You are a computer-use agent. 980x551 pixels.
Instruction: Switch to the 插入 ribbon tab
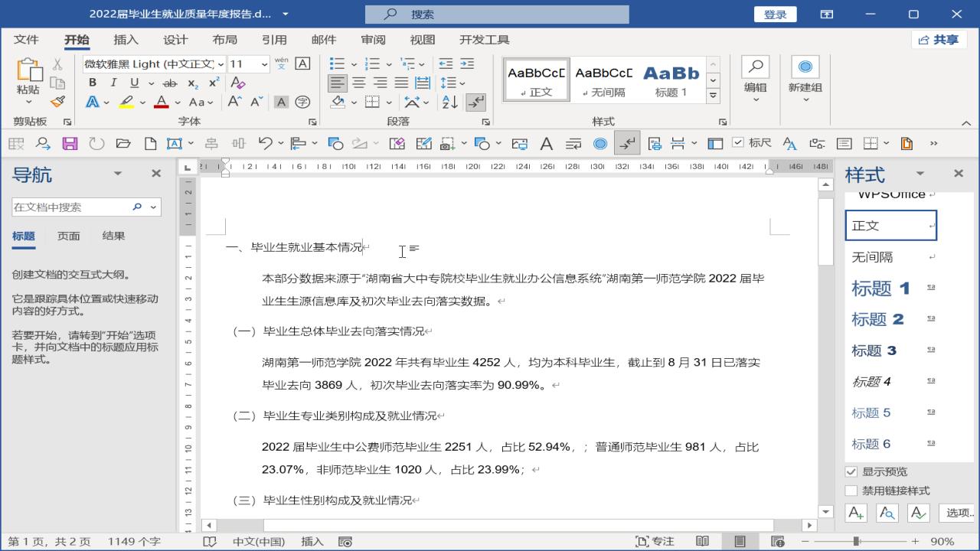click(126, 40)
